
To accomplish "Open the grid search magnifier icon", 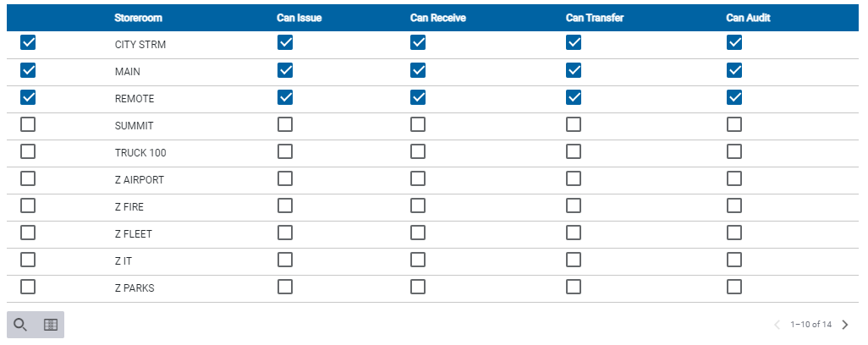I will point(20,325).
